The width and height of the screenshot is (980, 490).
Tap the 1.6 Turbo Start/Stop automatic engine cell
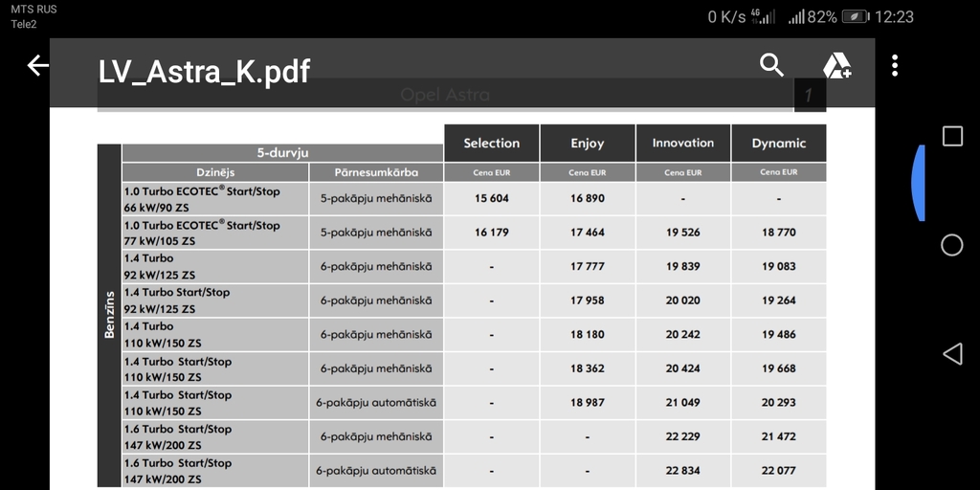[215, 471]
